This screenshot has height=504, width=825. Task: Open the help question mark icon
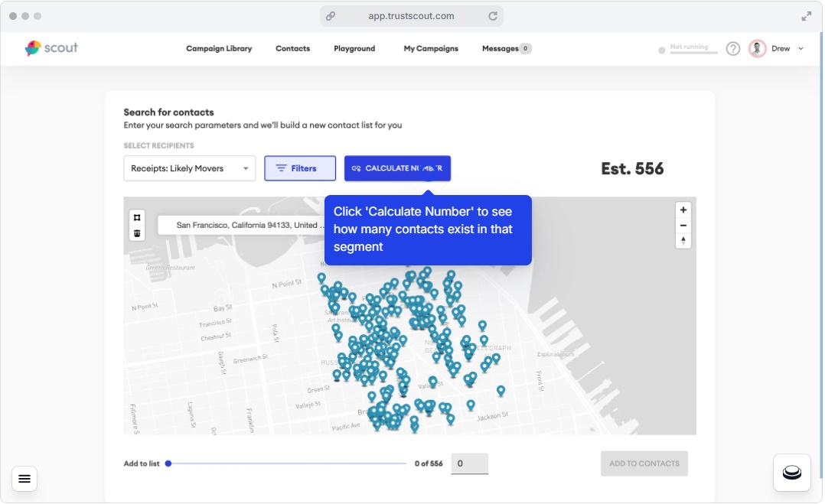pyautogui.click(x=733, y=48)
